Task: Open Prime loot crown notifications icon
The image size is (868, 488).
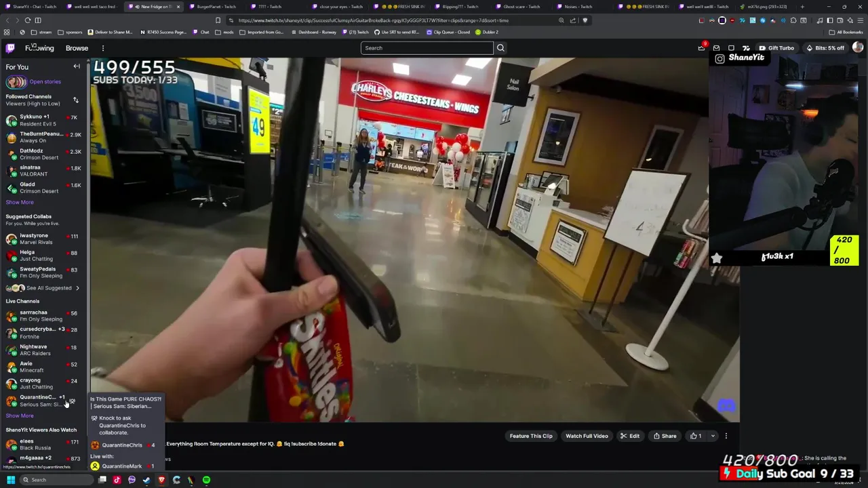Action: pyautogui.click(x=702, y=48)
